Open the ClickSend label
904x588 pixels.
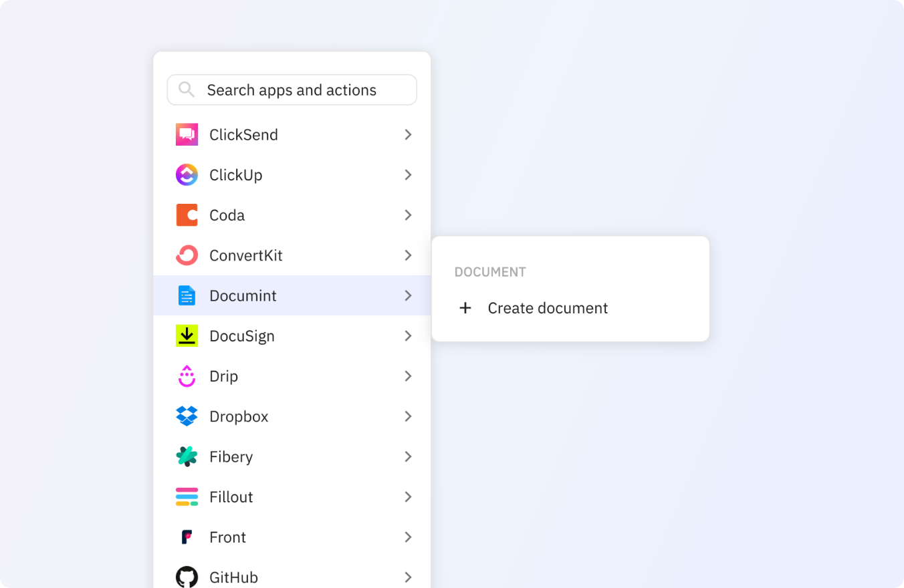coord(243,134)
